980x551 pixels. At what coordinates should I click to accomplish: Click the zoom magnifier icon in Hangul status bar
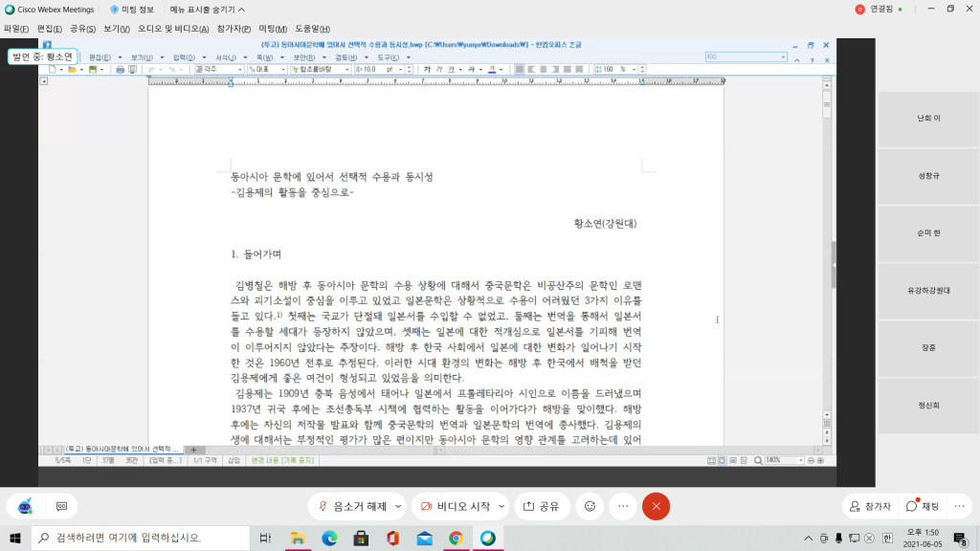pos(758,460)
